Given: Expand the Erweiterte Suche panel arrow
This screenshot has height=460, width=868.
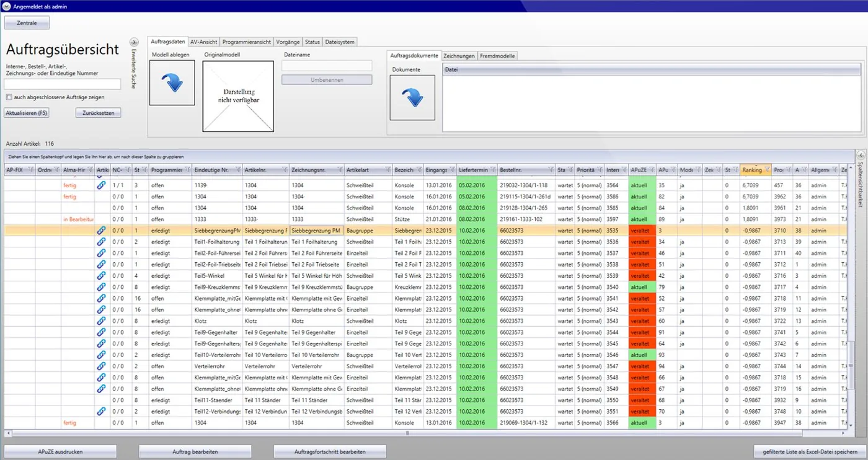Looking at the screenshot, I should (134, 42).
